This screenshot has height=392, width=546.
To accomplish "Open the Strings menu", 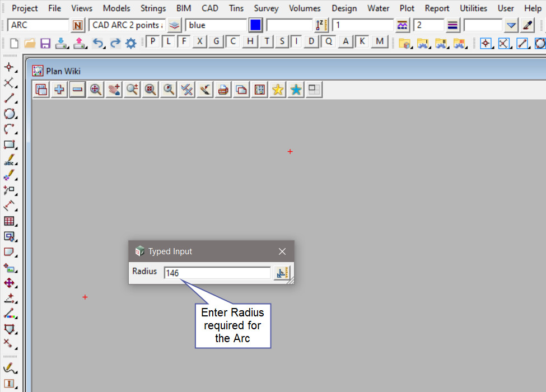I will click(x=153, y=8).
